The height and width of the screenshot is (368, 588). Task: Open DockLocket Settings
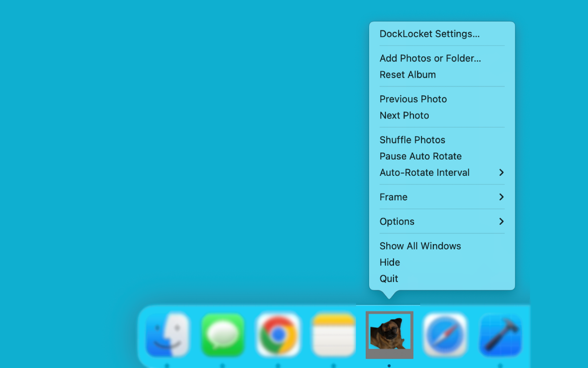pos(430,34)
